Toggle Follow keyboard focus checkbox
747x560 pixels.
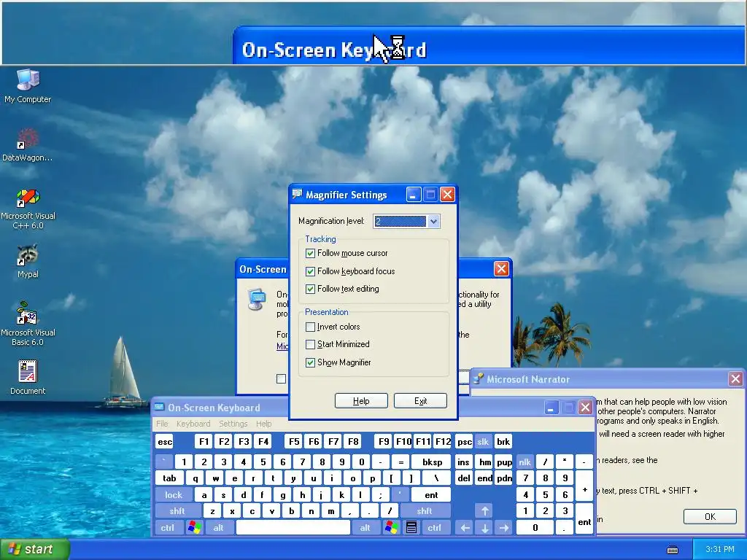pyautogui.click(x=310, y=271)
